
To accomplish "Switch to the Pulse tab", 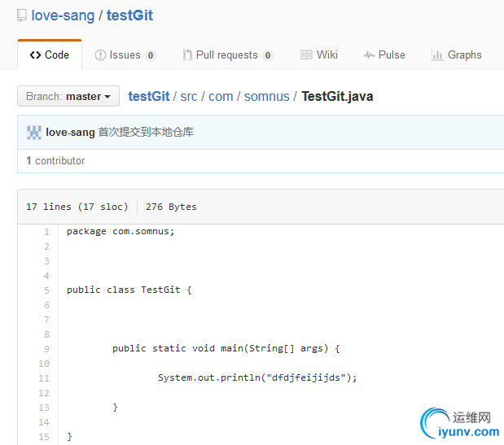I will pyautogui.click(x=384, y=55).
